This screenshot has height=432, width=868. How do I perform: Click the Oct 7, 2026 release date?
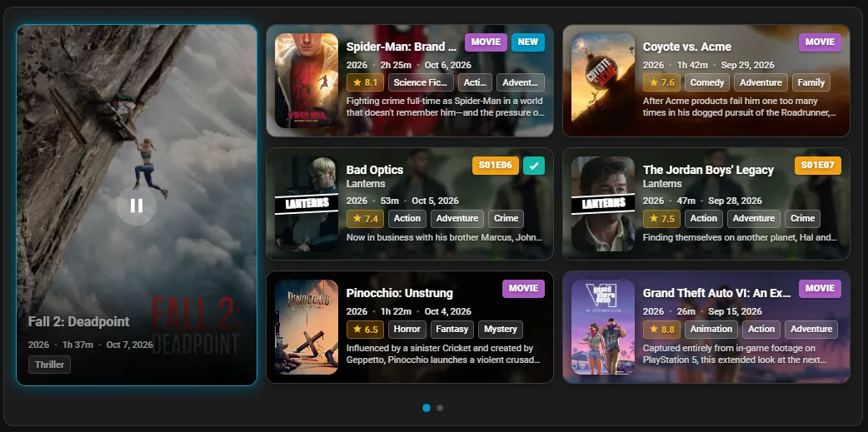(x=130, y=345)
